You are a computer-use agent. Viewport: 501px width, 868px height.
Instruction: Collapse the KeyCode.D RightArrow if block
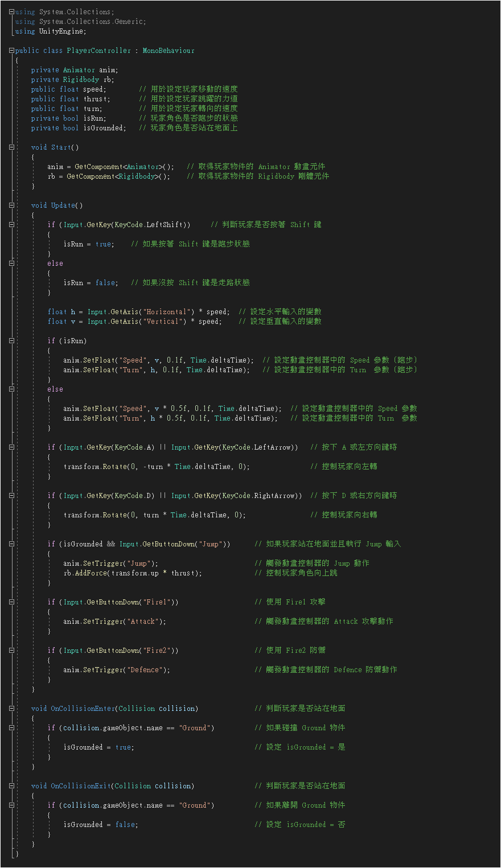[11, 496]
